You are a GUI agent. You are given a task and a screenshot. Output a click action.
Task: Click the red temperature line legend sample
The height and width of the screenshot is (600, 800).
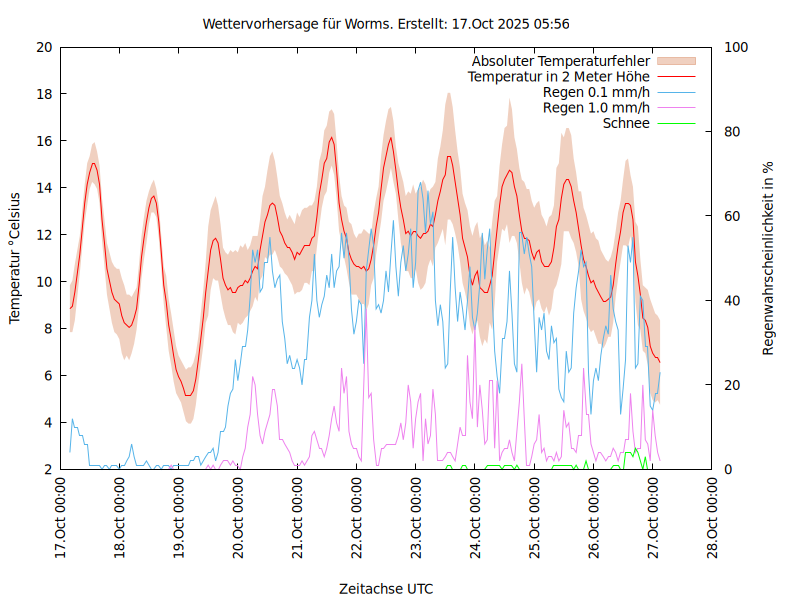tap(675, 77)
